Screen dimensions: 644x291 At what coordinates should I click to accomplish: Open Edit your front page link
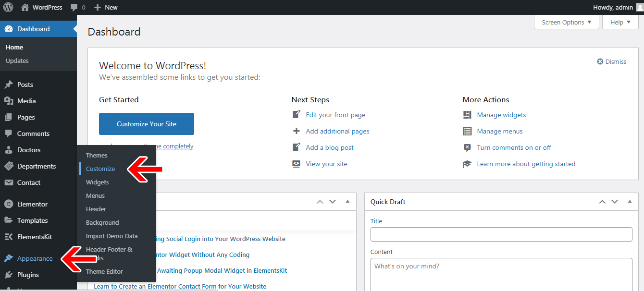tap(335, 115)
